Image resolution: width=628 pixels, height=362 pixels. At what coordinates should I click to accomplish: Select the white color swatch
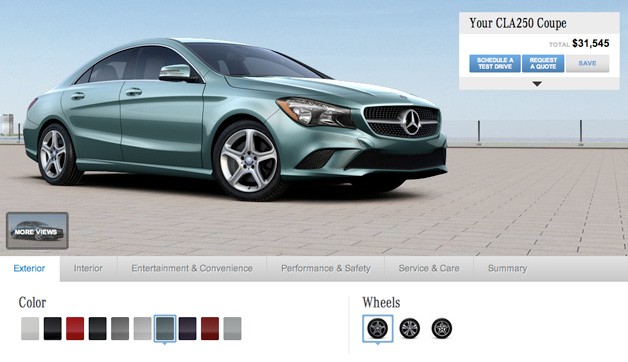pyautogui.click(x=30, y=329)
